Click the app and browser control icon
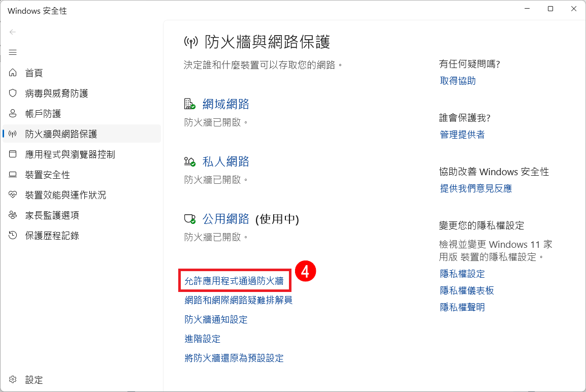The height and width of the screenshot is (392, 586). 13,154
